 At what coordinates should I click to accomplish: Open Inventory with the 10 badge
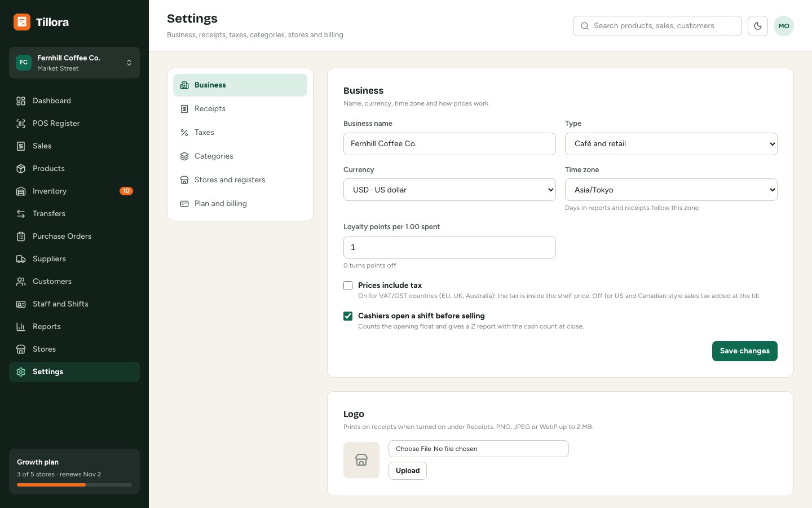pos(74,191)
